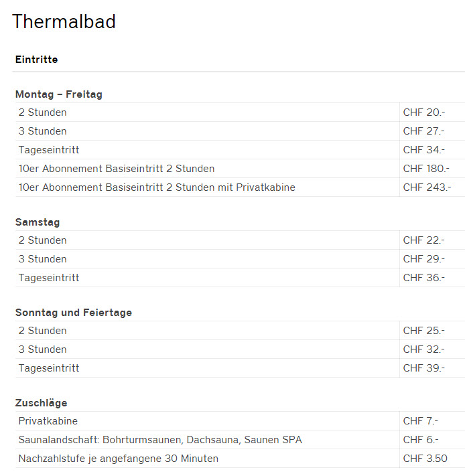Select the CHF 3.50 price cell

click(425, 459)
